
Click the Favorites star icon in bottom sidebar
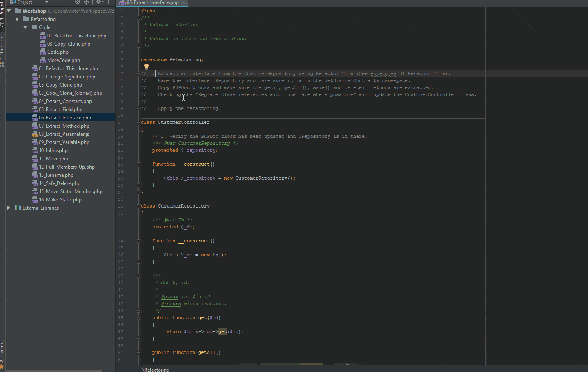click(x=2, y=366)
